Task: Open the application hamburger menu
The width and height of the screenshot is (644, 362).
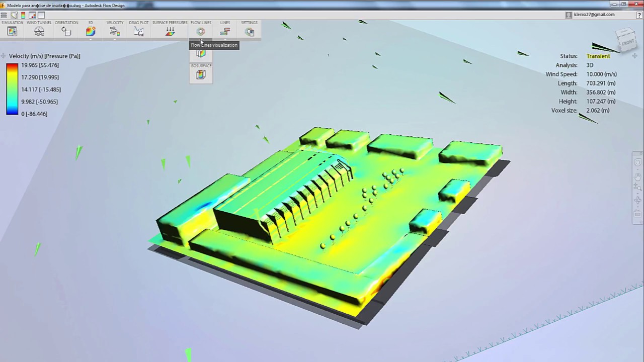Action: pos(4,15)
